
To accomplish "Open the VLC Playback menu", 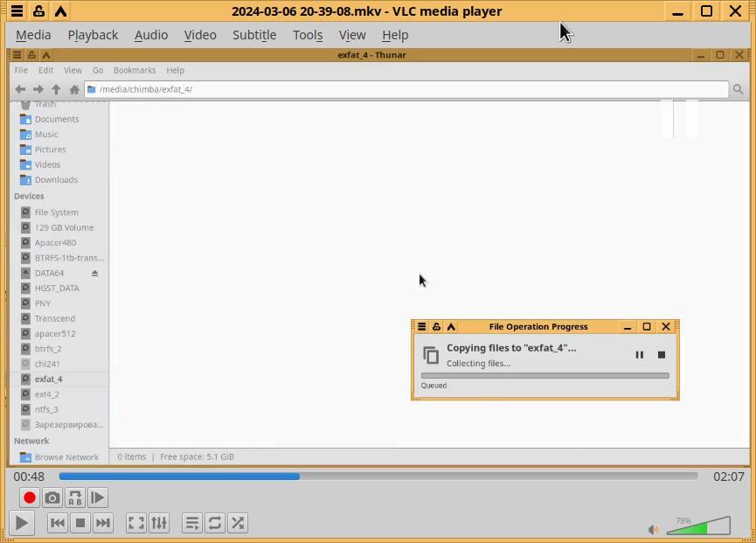I will (93, 35).
